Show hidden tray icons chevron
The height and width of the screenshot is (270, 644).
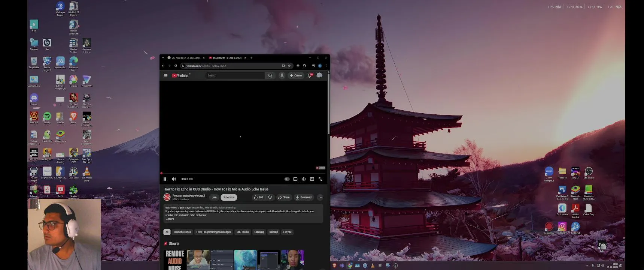pyautogui.click(x=587, y=265)
